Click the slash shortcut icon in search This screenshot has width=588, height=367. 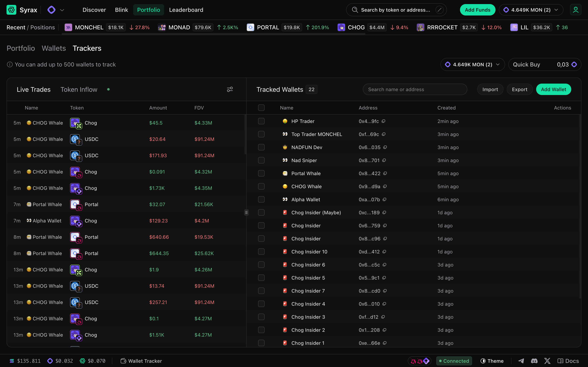click(x=439, y=10)
